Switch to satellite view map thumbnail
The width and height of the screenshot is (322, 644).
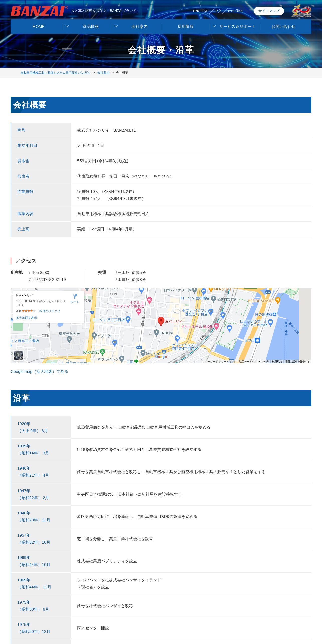[x=18, y=355]
